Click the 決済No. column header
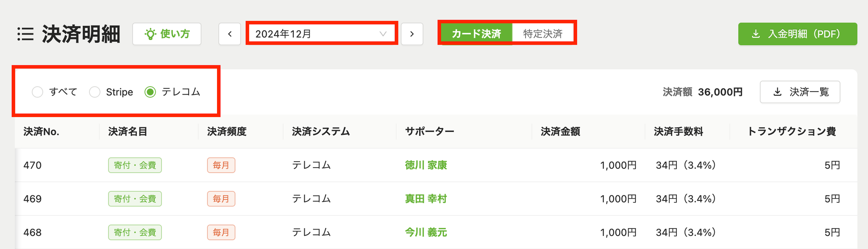This screenshot has height=249, width=868. (42, 131)
